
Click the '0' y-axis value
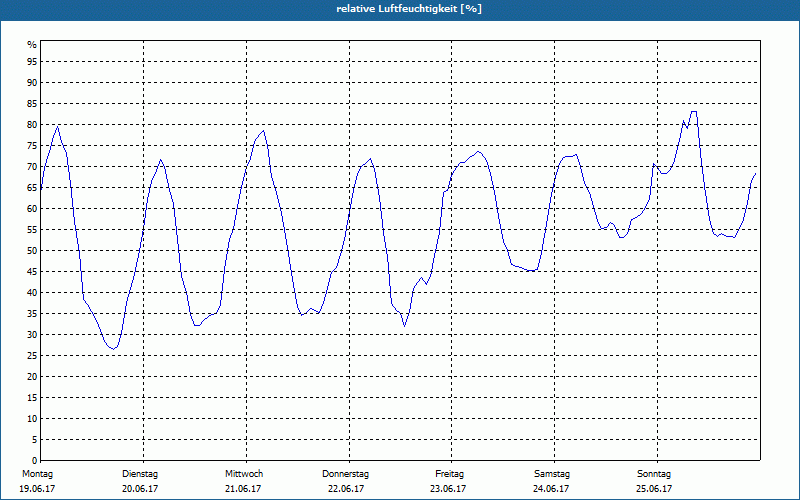click(x=35, y=461)
